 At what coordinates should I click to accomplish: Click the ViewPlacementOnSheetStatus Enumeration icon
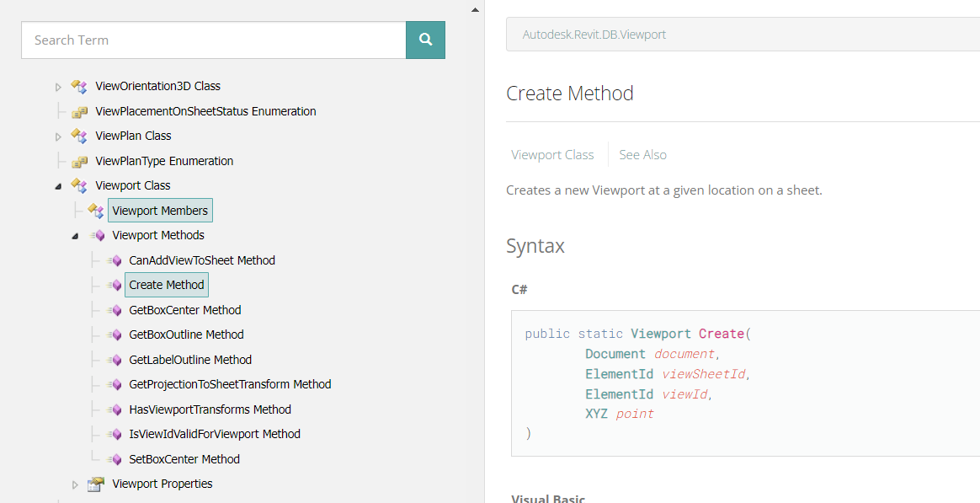79,111
